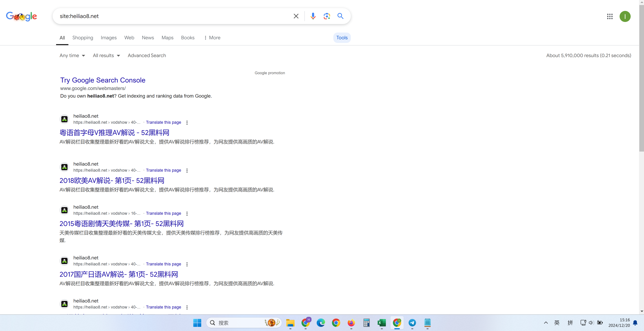Open three-dot menu for 2018欧美AV解说 result
This screenshot has height=331, width=644.
[187, 171]
